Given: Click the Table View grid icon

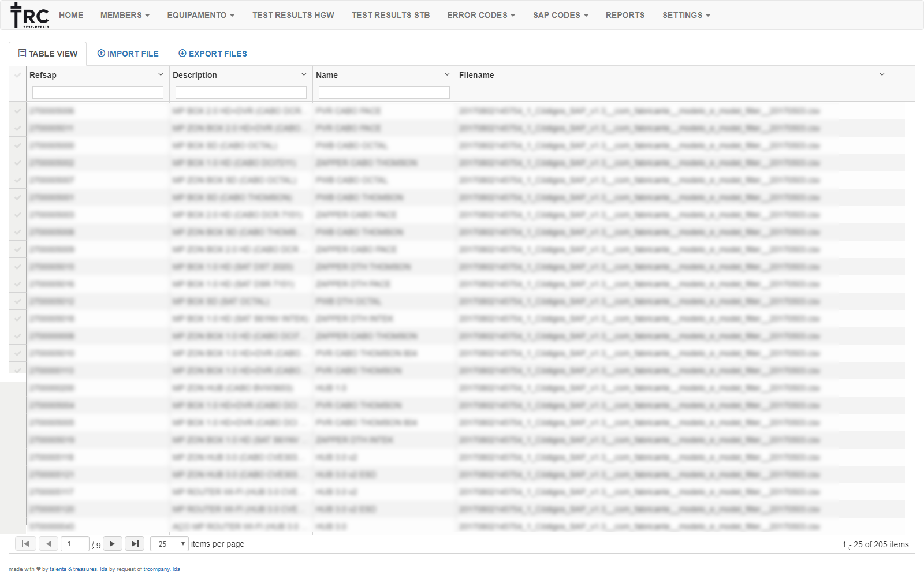Looking at the screenshot, I should point(22,54).
